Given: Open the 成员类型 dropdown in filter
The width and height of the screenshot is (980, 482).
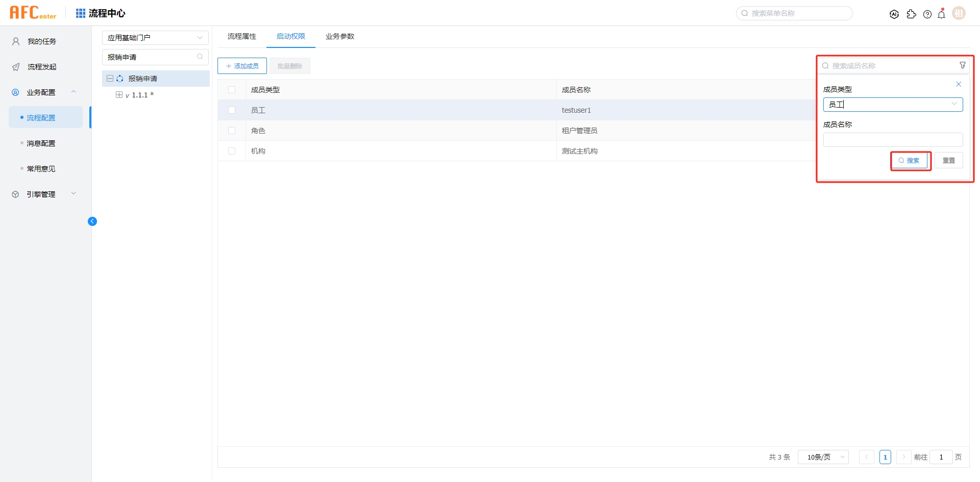Looking at the screenshot, I should point(893,105).
